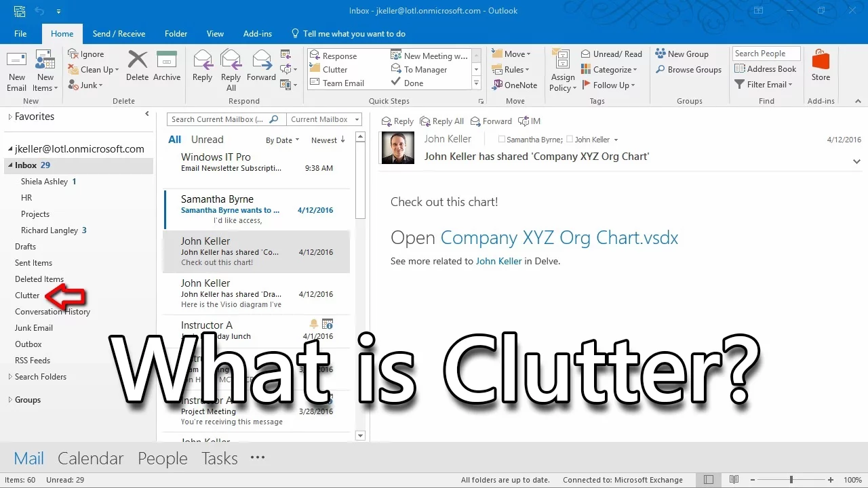The width and height of the screenshot is (868, 488).
Task: Open the Move dropdown menu
Action: tap(513, 54)
